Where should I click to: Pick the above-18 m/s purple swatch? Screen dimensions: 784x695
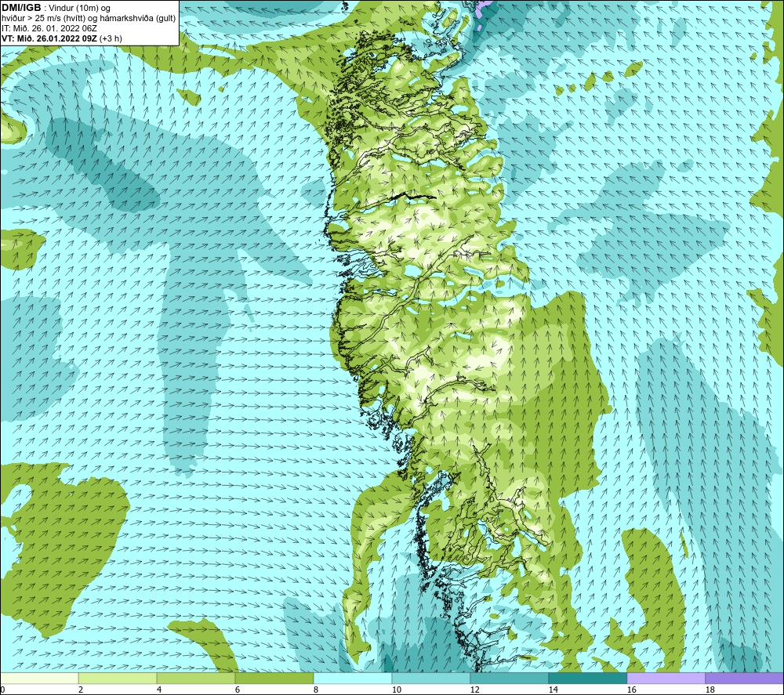pyautogui.click(x=745, y=678)
